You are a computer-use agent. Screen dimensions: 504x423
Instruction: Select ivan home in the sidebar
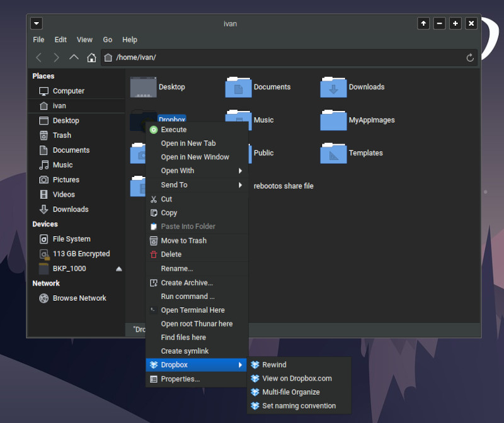pyautogui.click(x=76, y=106)
